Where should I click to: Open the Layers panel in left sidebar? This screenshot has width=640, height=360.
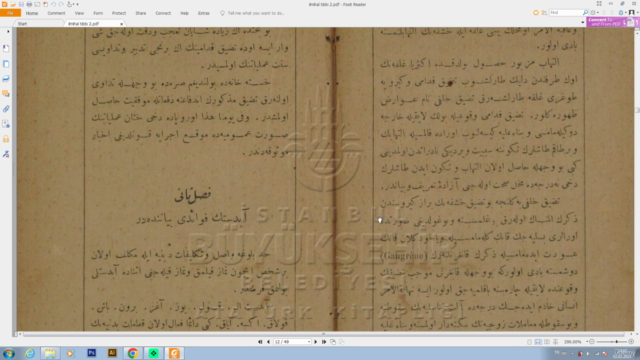pos(6,79)
